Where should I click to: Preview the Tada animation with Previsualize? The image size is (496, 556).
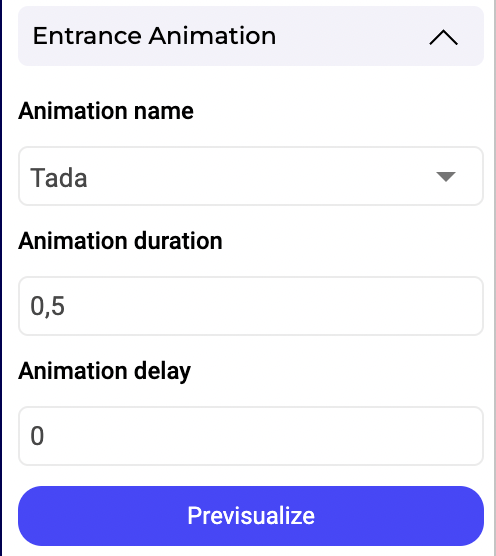point(251,516)
